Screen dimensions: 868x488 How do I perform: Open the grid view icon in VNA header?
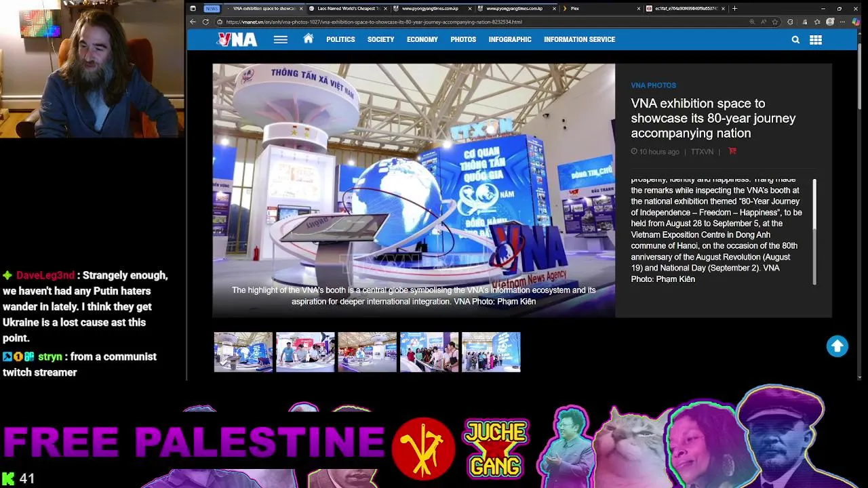click(x=816, y=39)
